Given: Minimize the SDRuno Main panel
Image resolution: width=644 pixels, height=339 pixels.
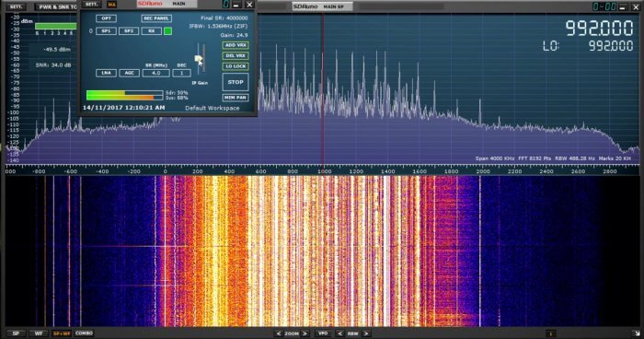Looking at the screenshot, I should click(236, 5).
